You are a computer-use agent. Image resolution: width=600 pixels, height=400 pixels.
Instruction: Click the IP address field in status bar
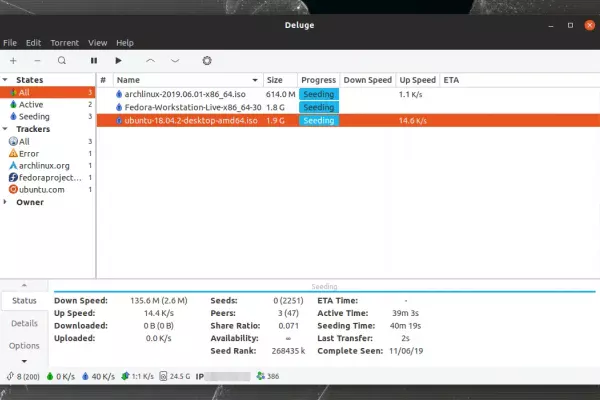223,376
